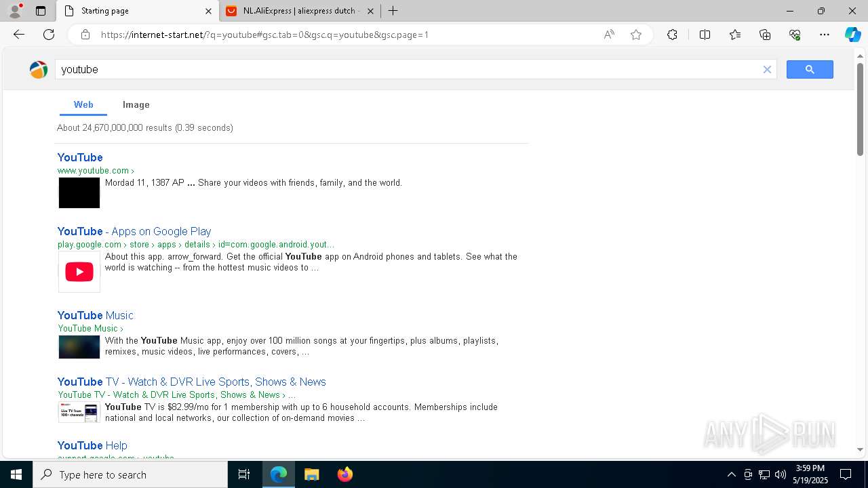868x488 pixels.
Task: Close the NL.AliExpress tab
Action: pos(370,11)
